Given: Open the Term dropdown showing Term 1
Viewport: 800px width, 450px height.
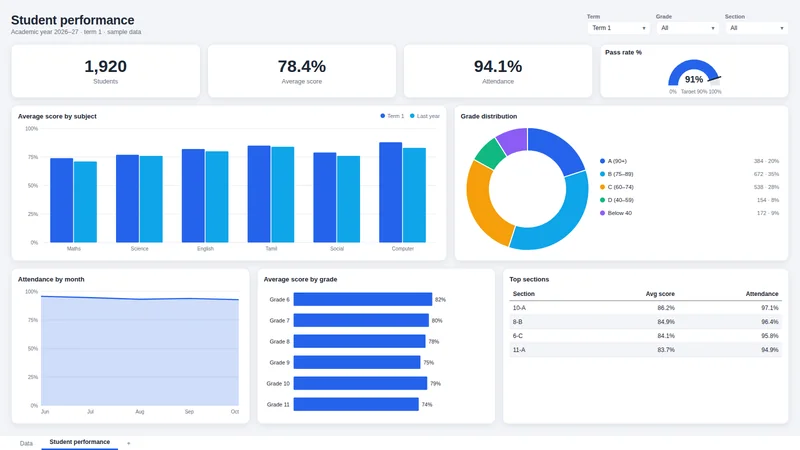Looking at the screenshot, I should coord(618,28).
